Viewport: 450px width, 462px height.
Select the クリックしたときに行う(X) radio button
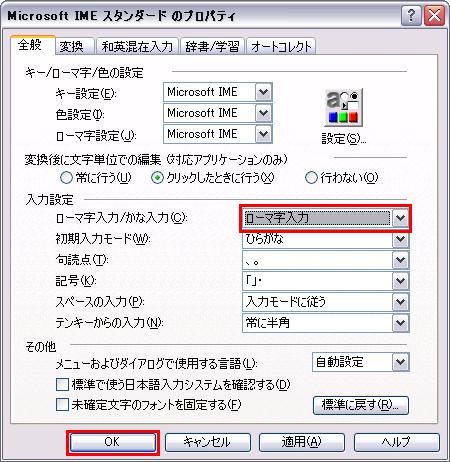[x=157, y=178]
